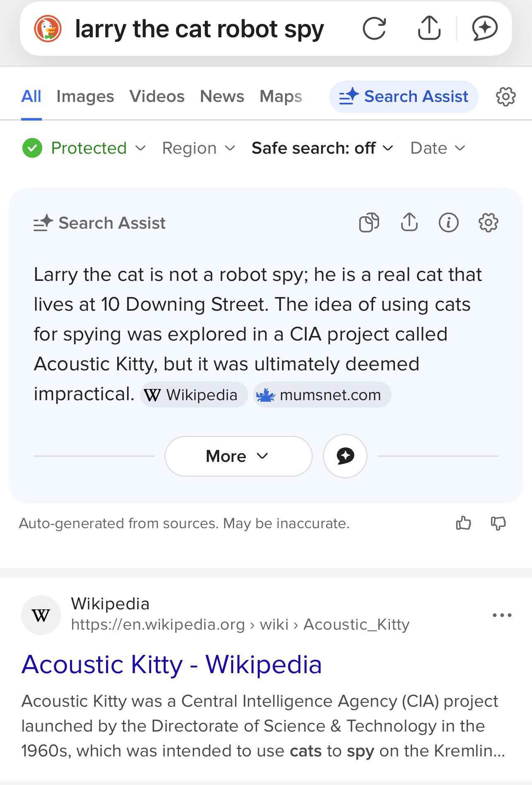Copy the Search Assist answer
Viewport: 532px width, 785px height.
coord(369,222)
